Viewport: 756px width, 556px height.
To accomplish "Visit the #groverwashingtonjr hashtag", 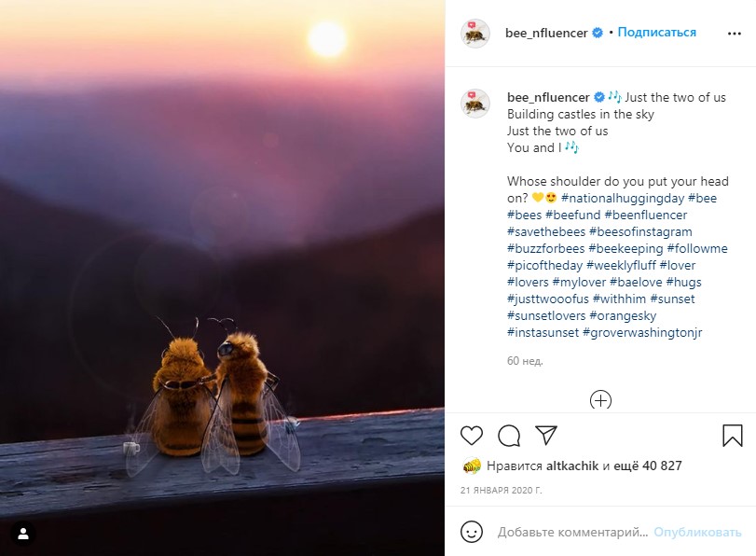I will point(642,333).
